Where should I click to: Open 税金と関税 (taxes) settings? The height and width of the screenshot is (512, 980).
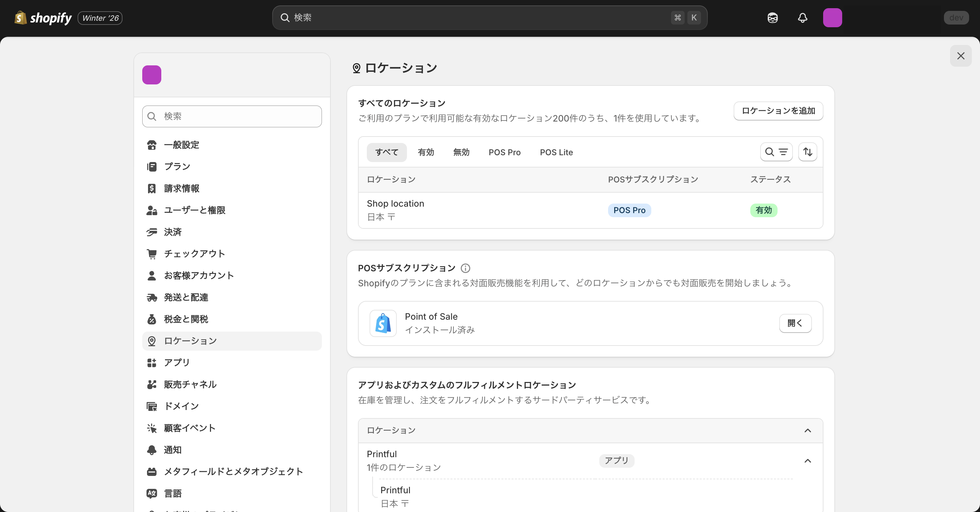click(x=186, y=319)
